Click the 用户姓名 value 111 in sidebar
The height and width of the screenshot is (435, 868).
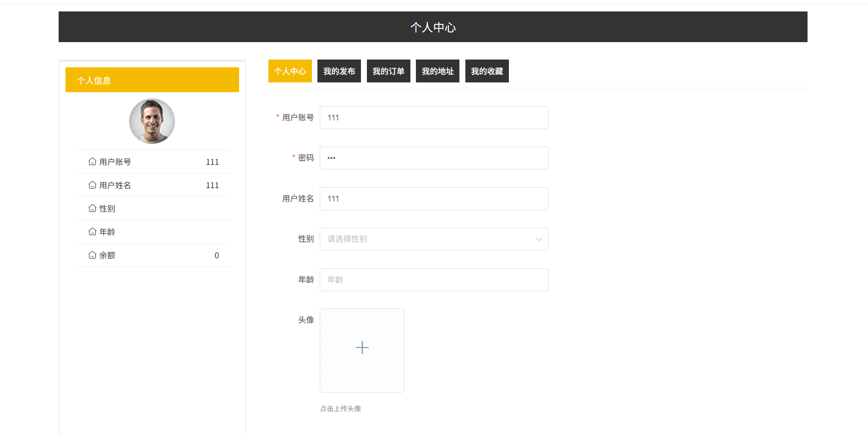pyautogui.click(x=212, y=185)
